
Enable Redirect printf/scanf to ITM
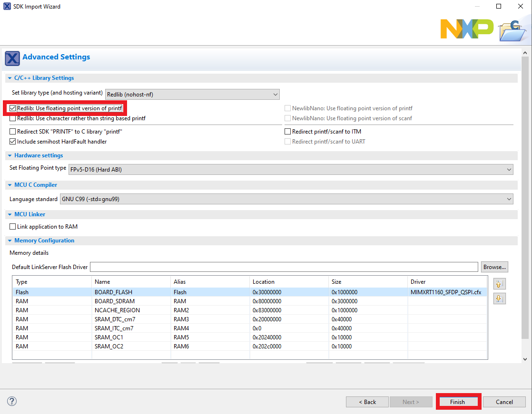288,132
